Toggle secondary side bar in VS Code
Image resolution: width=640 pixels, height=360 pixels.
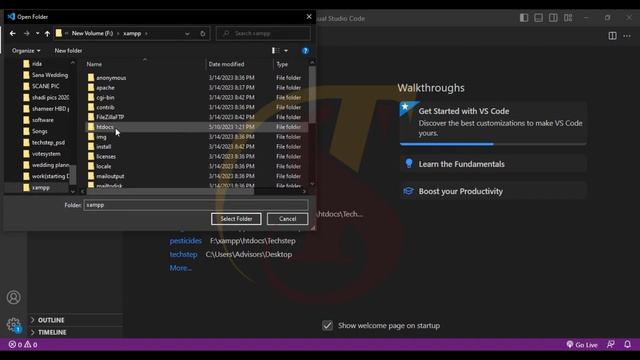(553, 18)
